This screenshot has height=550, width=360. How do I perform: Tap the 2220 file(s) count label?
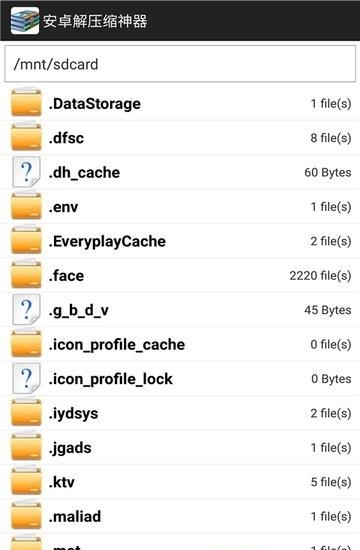click(x=320, y=276)
